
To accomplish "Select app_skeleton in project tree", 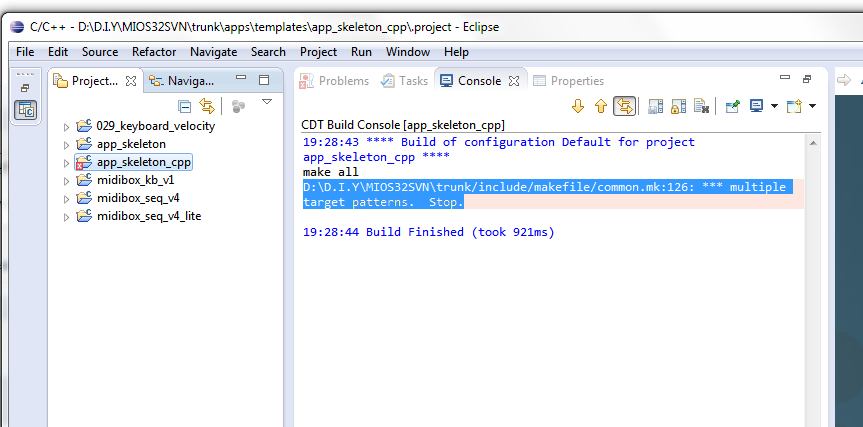I will pyautogui.click(x=131, y=144).
